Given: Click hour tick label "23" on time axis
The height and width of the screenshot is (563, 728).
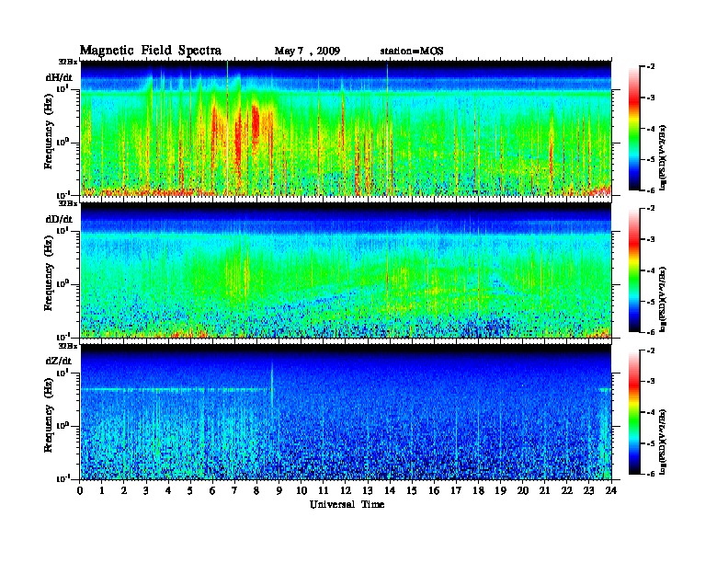Looking at the screenshot, I should click(x=589, y=490).
